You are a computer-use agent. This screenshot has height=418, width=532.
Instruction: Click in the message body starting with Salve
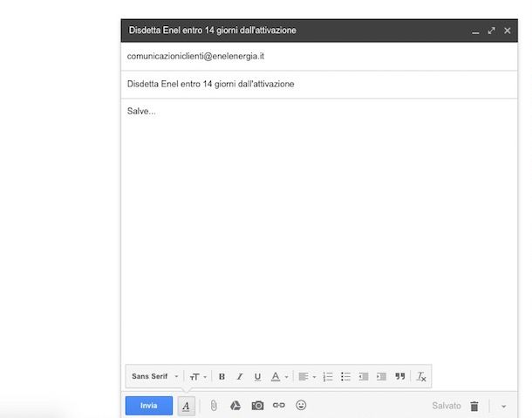click(319, 231)
